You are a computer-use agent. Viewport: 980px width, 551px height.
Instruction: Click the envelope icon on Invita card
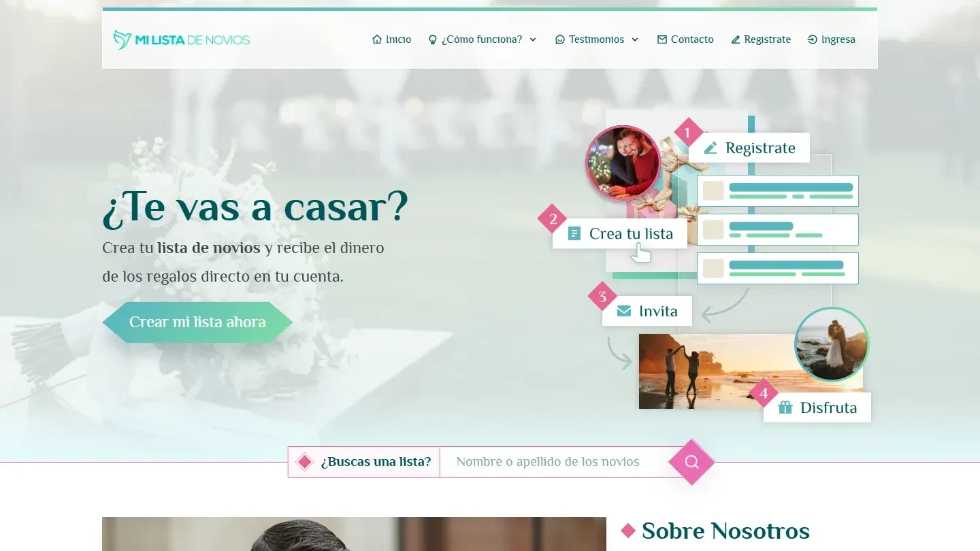(x=624, y=311)
